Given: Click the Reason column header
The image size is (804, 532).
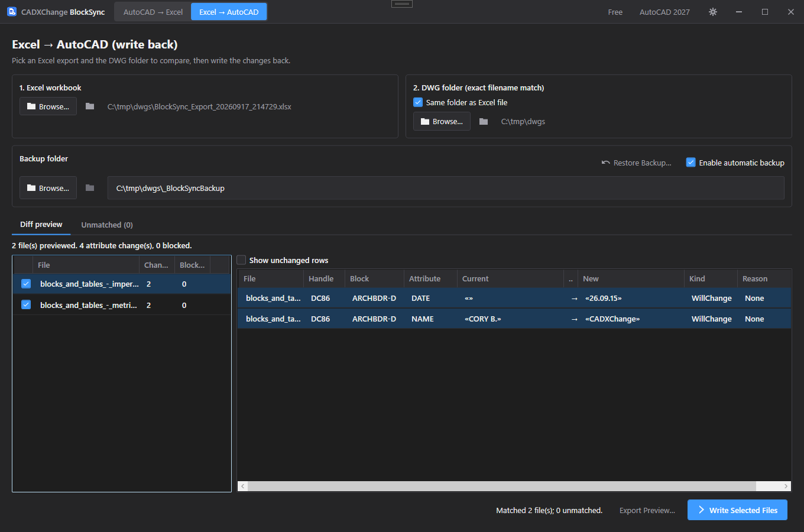Looking at the screenshot, I should (x=764, y=278).
